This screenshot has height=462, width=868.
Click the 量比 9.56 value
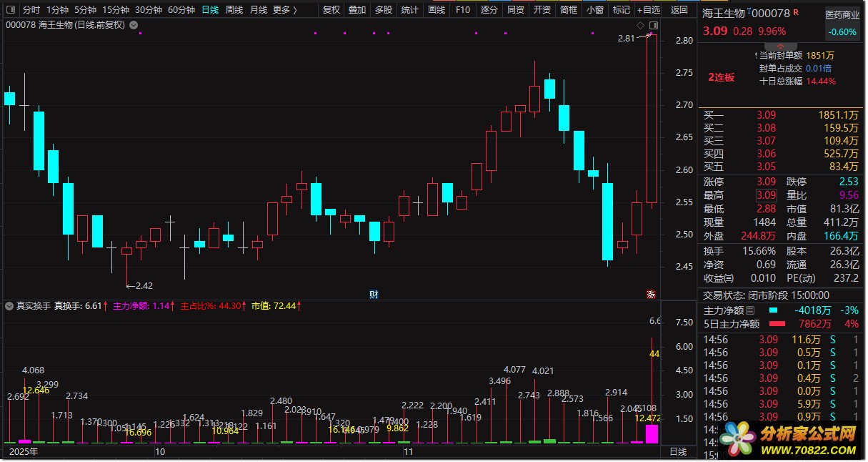point(849,195)
